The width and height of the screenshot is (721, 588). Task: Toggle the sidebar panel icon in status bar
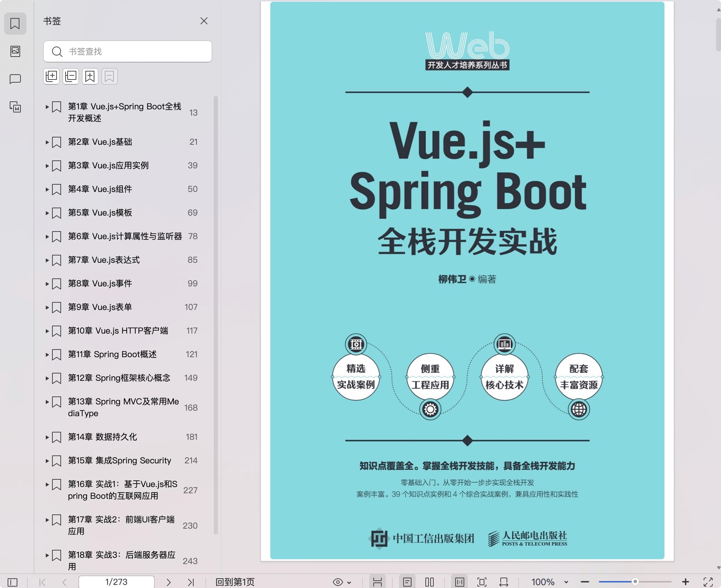click(x=12, y=582)
